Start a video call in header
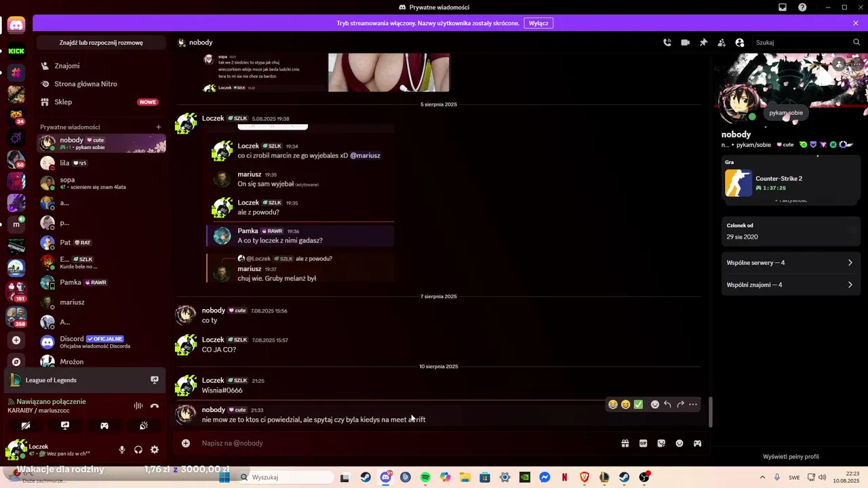The height and width of the screenshot is (488, 868). point(686,42)
